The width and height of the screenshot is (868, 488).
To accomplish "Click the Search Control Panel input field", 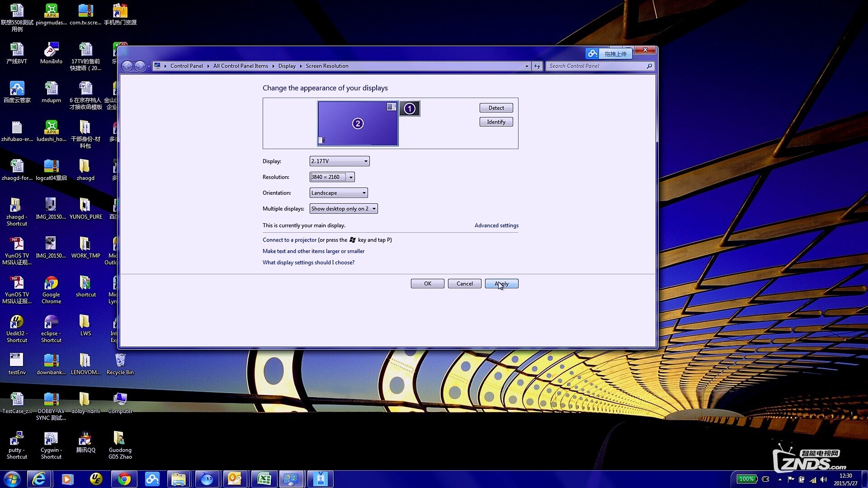I will click(596, 66).
